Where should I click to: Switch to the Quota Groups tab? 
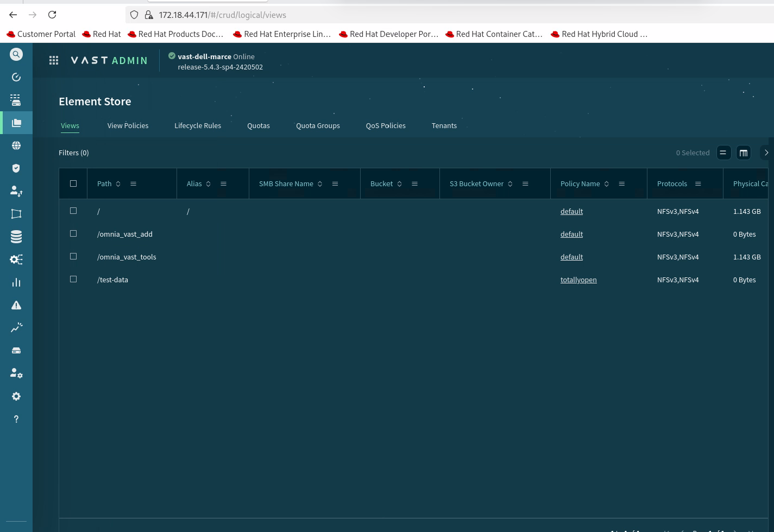click(x=318, y=125)
